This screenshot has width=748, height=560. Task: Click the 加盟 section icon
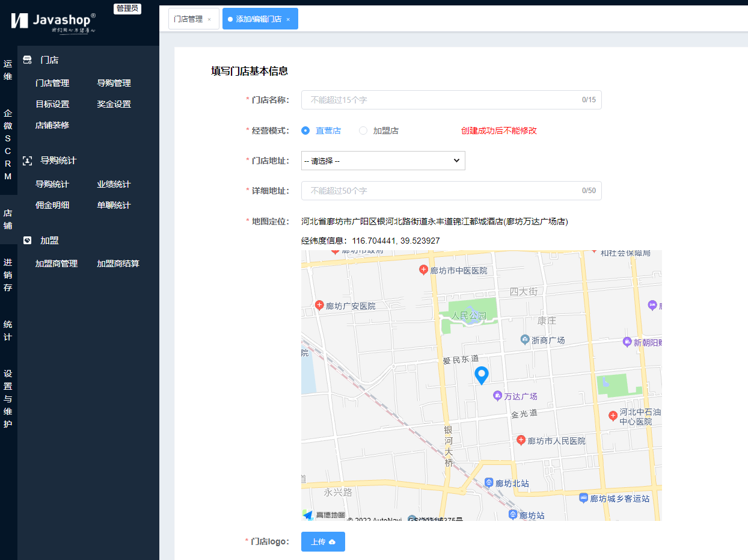click(x=27, y=241)
